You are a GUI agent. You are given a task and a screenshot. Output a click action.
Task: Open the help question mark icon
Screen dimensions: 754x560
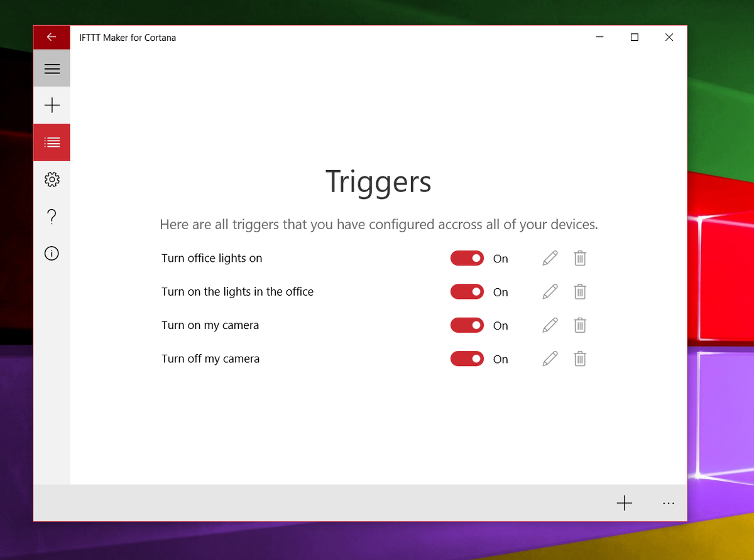[52, 216]
